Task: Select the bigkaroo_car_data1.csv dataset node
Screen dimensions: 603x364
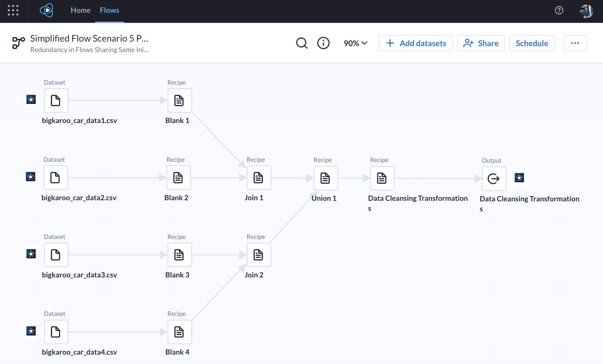Action: (x=56, y=101)
